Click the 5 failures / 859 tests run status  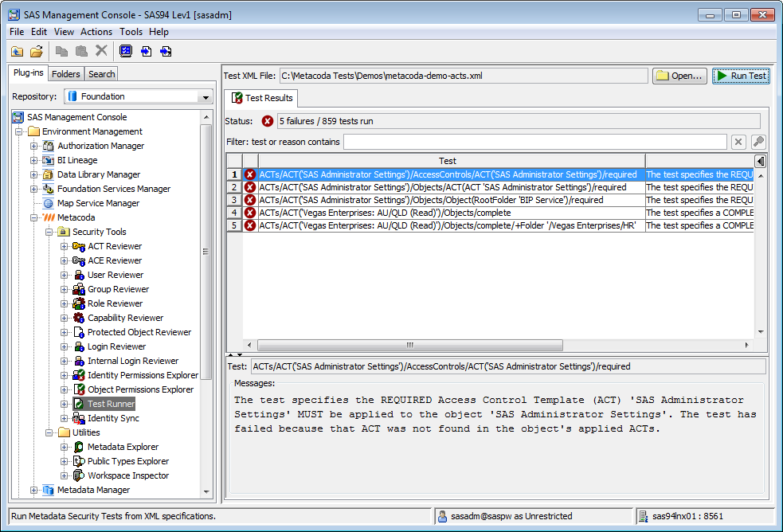tap(519, 121)
